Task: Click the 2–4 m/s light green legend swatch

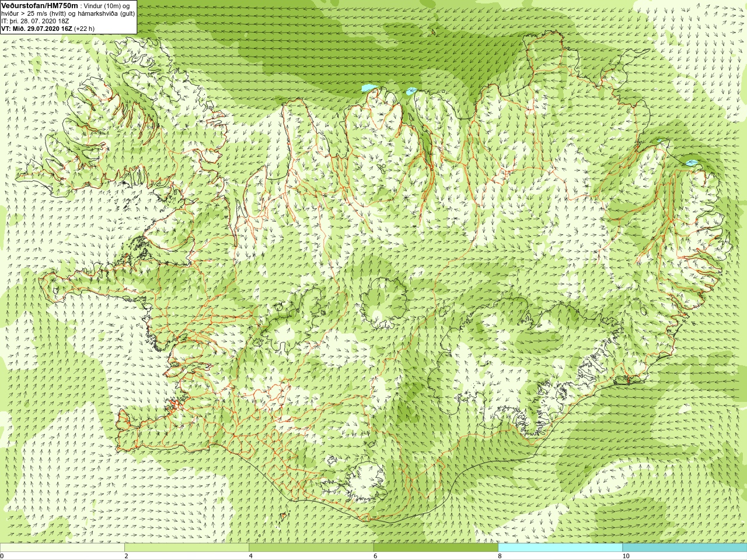Action: pyautogui.click(x=187, y=548)
